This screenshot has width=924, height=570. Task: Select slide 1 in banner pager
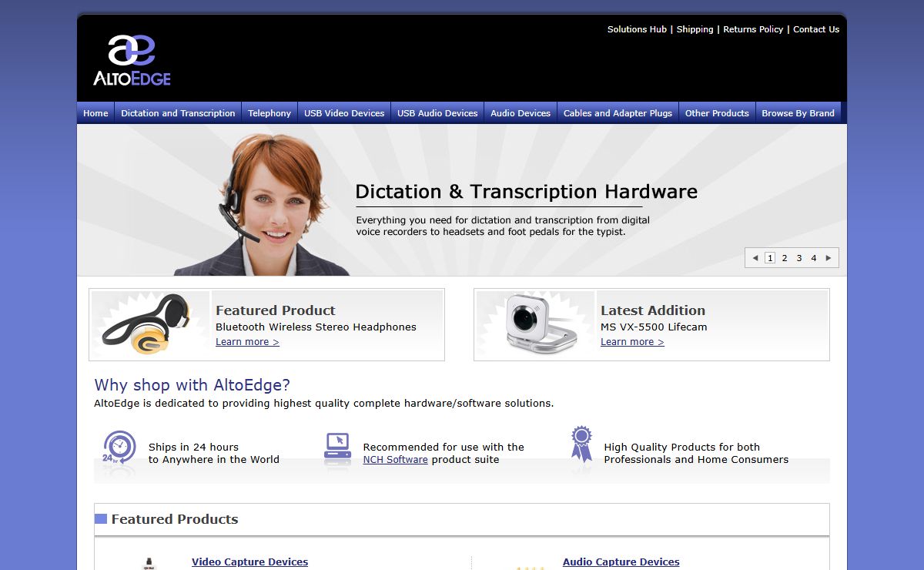[x=770, y=258]
